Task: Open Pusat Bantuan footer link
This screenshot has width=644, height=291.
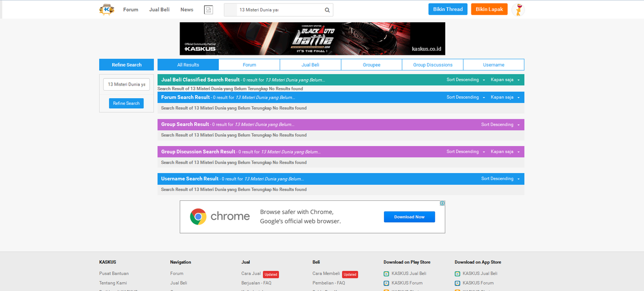Action: click(114, 273)
